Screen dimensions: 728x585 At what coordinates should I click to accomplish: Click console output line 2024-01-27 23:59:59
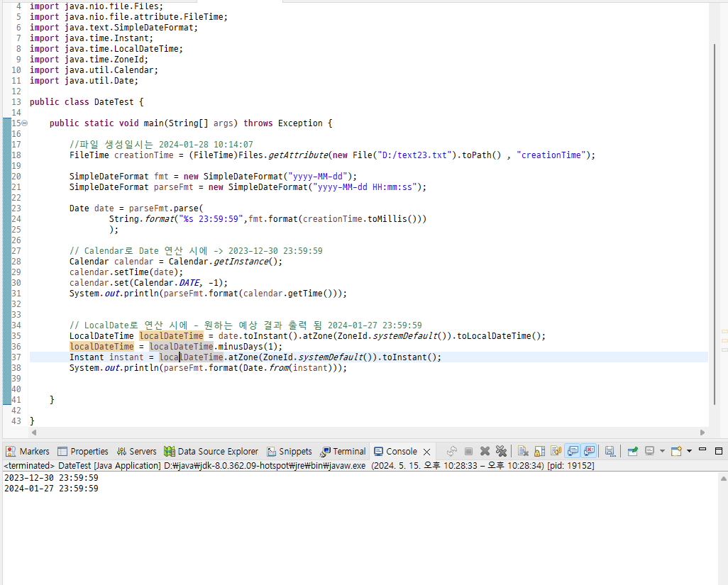(x=51, y=488)
